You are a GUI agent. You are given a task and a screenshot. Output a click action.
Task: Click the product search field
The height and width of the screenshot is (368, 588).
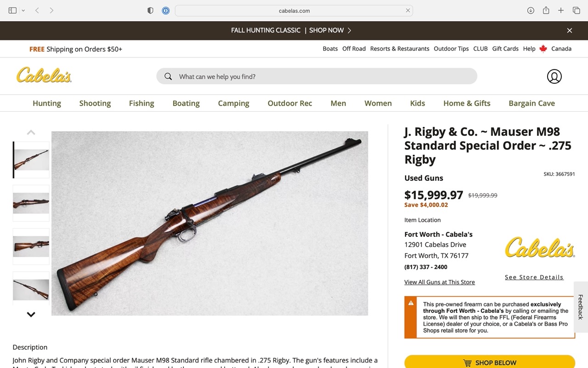(317, 76)
